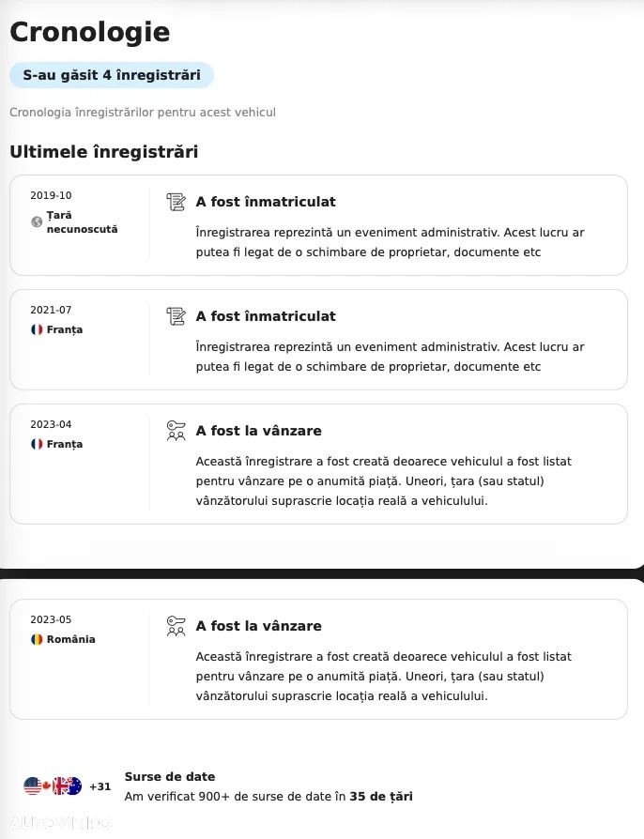This screenshot has width=644, height=839.
Task: Click the Australian flag icon
Action: (74, 786)
